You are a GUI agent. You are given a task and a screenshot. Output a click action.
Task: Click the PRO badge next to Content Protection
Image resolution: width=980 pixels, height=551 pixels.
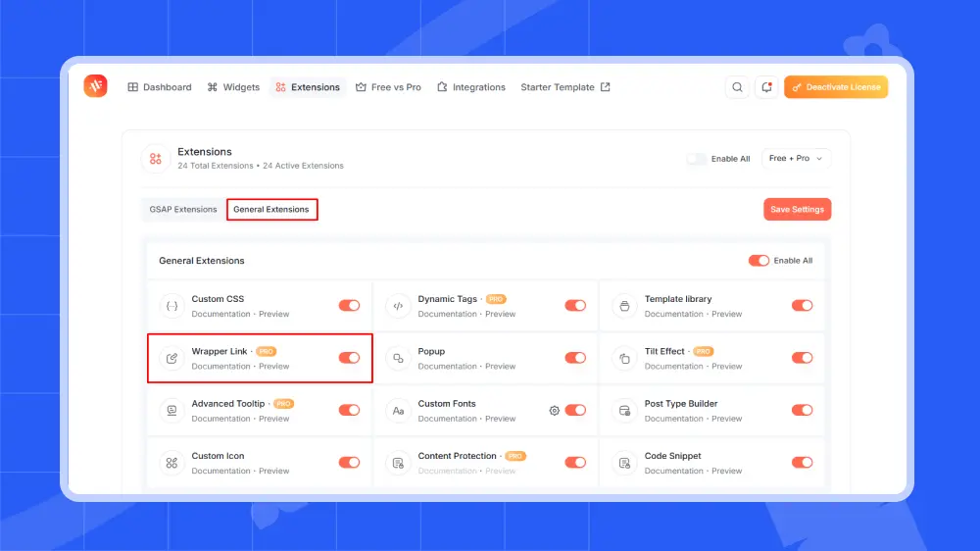pos(515,456)
